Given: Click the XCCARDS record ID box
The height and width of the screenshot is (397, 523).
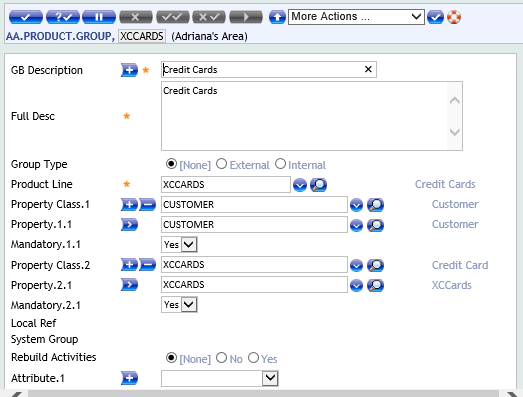Looking at the screenshot, I should point(142,36).
